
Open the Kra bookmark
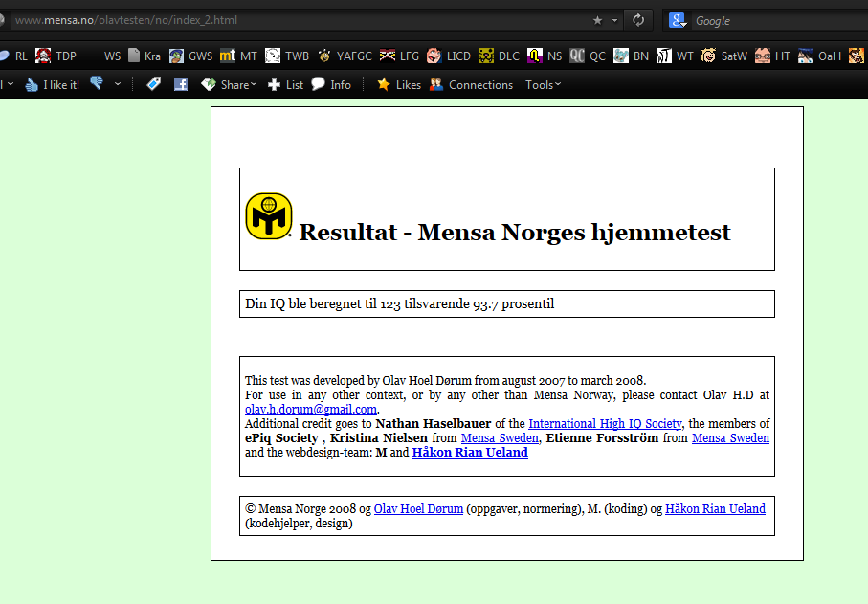[x=145, y=56]
